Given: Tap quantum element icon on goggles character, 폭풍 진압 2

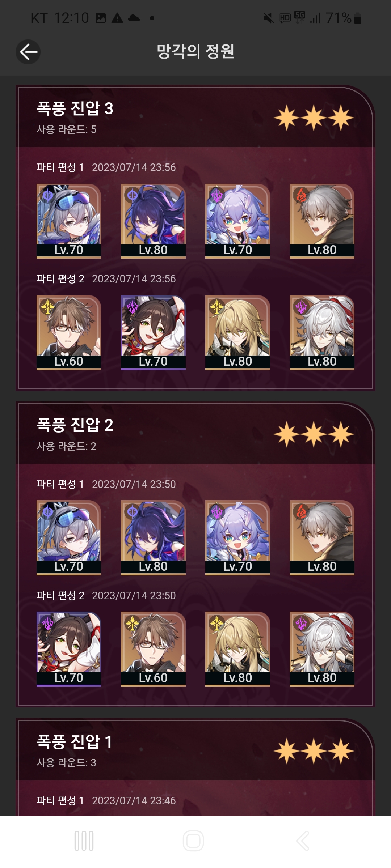Looking at the screenshot, I should [48, 512].
